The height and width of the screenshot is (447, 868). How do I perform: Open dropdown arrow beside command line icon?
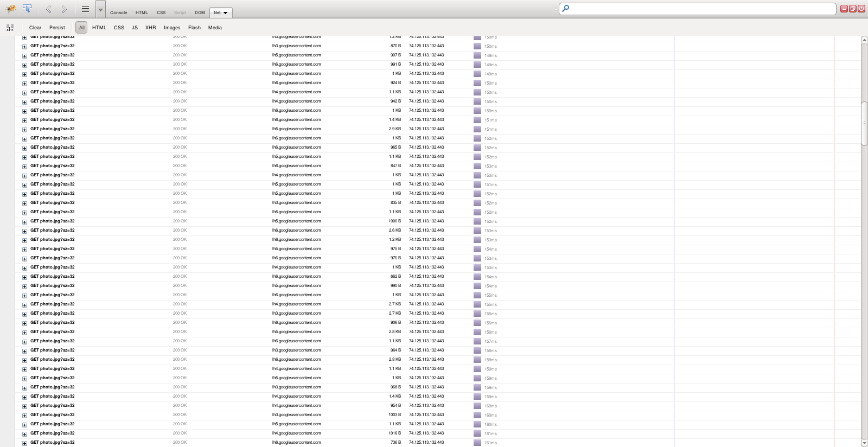pyautogui.click(x=100, y=9)
